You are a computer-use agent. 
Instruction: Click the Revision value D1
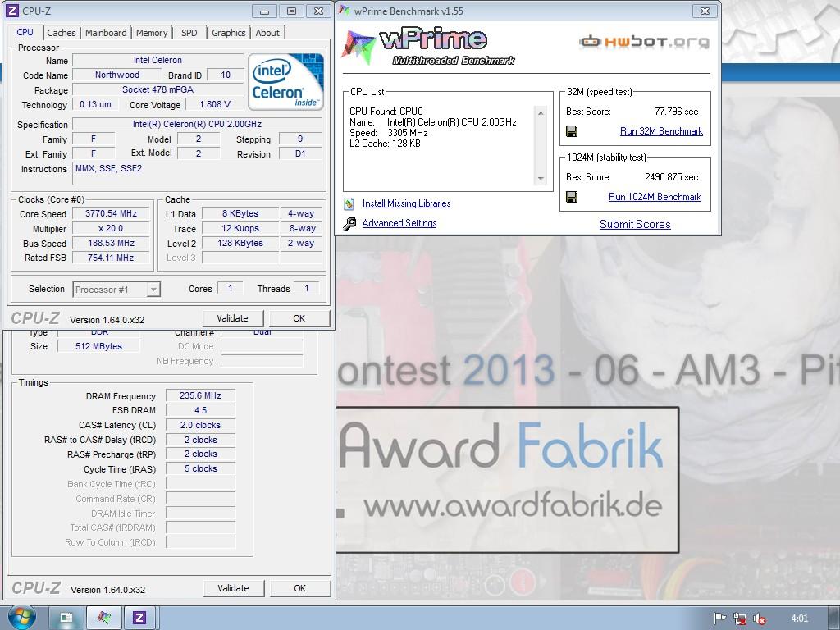[x=300, y=153]
